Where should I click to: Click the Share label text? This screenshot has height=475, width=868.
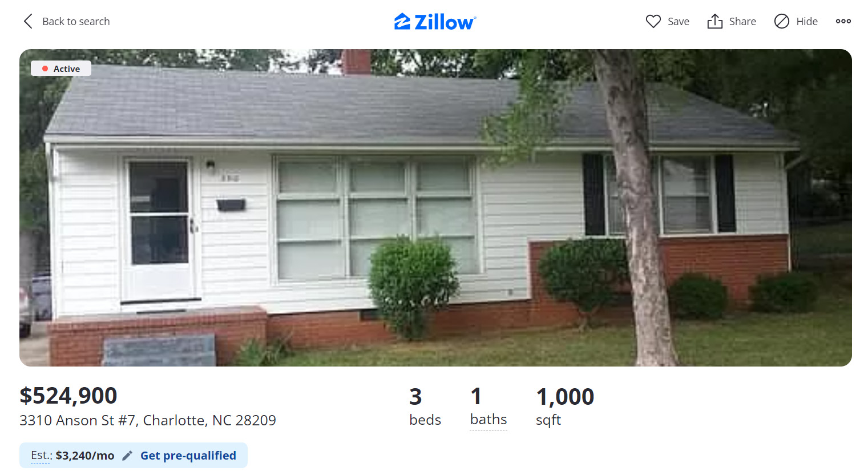[x=742, y=21]
